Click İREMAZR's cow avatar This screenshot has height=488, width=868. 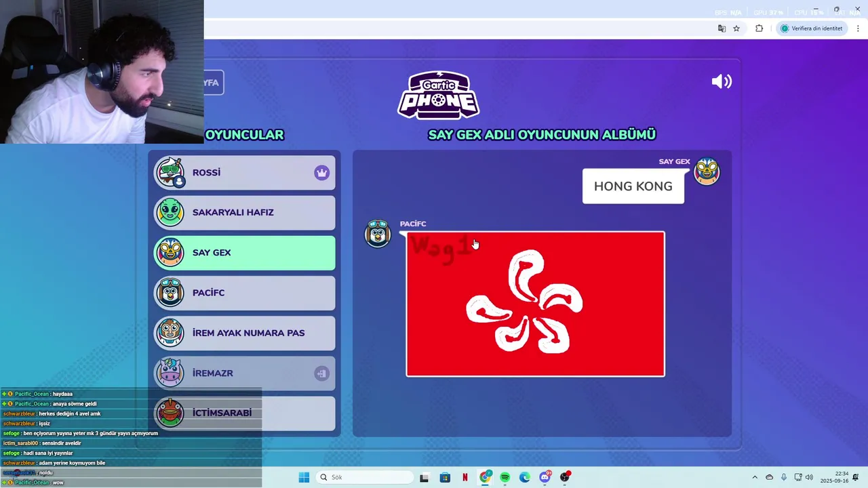click(x=170, y=373)
